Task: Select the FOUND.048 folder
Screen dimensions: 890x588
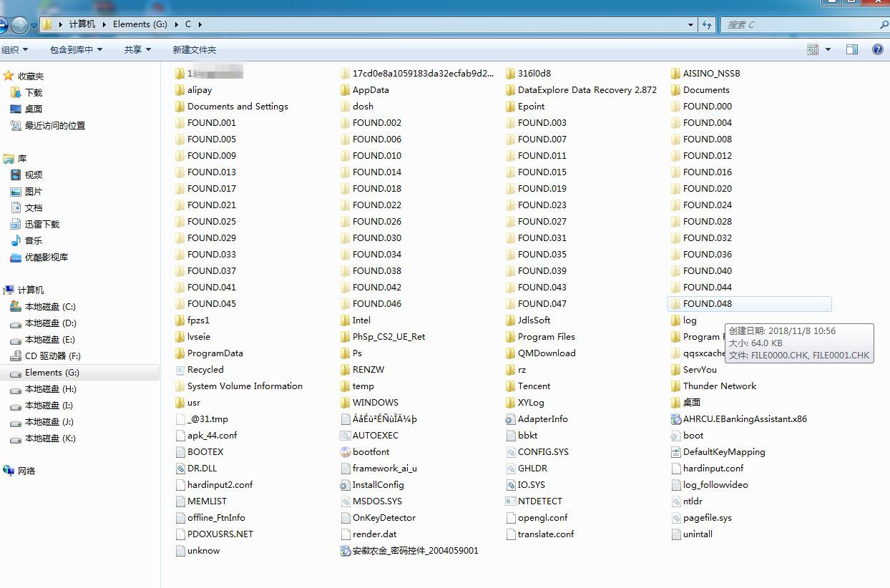Action: (707, 304)
